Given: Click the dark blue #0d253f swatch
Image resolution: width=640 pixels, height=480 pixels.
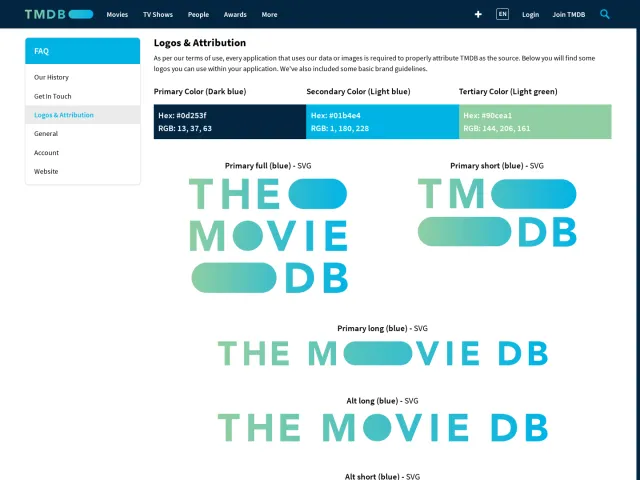Looking at the screenshot, I should pos(230,122).
